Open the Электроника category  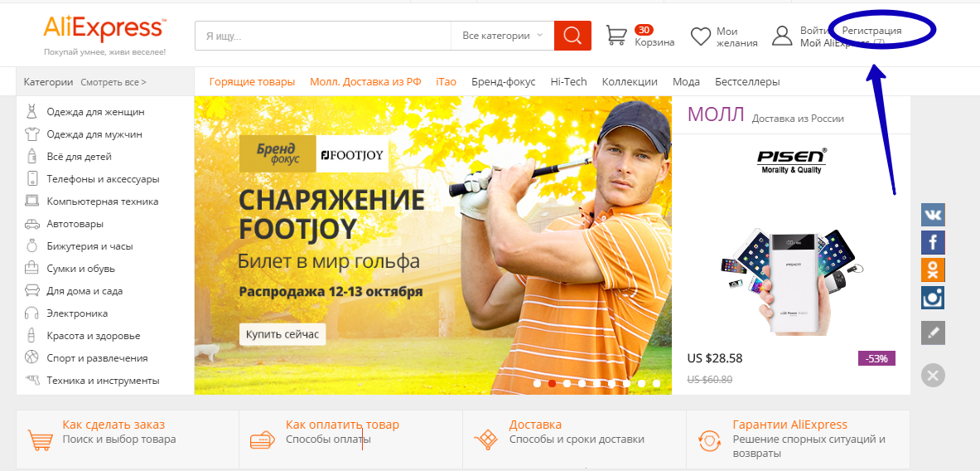pos(77,313)
